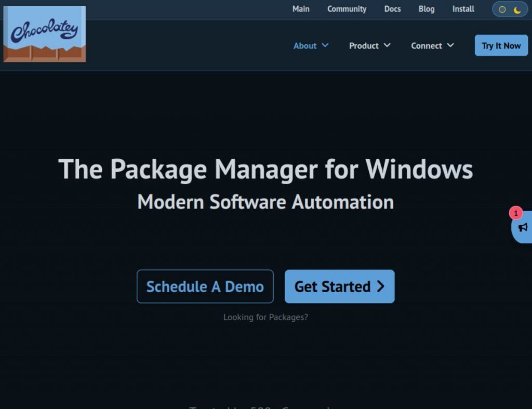Viewport: 532px width, 409px height.
Task: Click the Chocolatey chocolate bar logo
Action: click(x=44, y=33)
